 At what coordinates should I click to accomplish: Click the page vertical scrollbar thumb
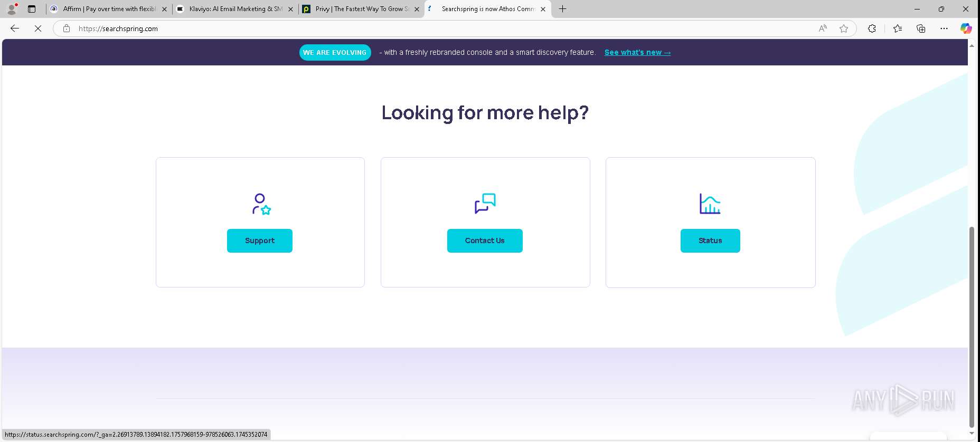972,327
